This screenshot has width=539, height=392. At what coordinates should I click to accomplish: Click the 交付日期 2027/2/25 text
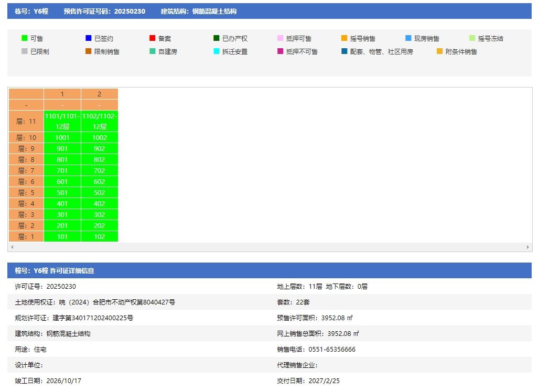point(308,381)
